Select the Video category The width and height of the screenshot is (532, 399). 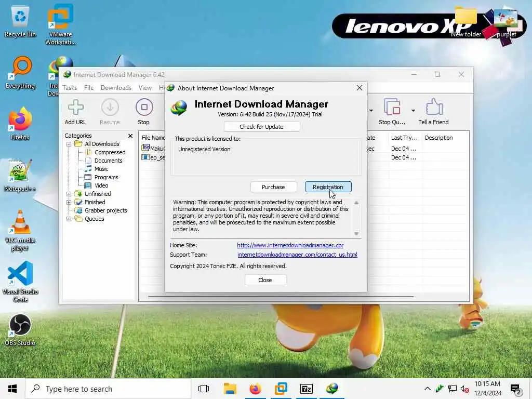click(x=101, y=185)
